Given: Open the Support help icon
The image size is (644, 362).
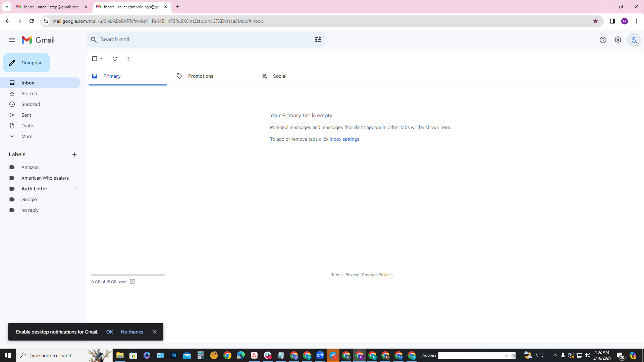Looking at the screenshot, I should tap(603, 40).
